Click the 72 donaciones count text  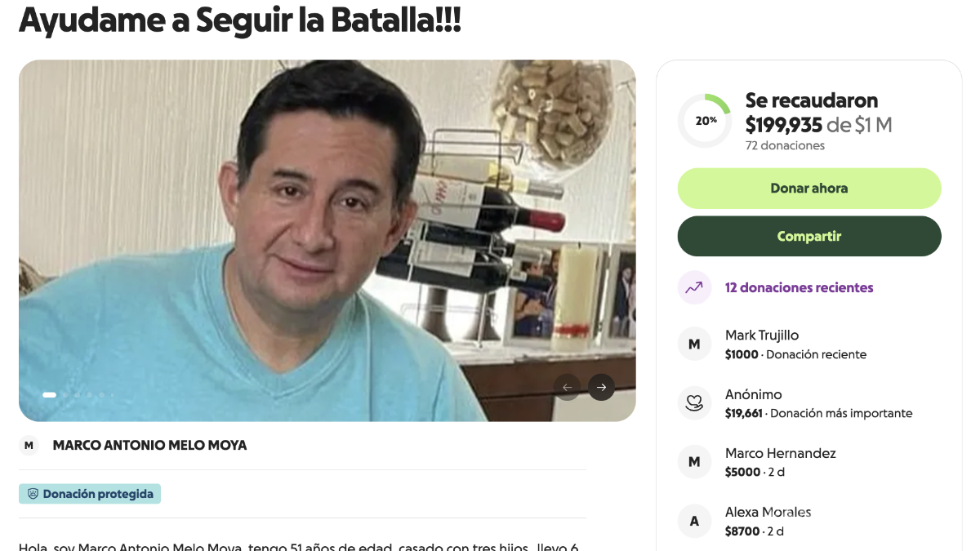click(x=785, y=145)
